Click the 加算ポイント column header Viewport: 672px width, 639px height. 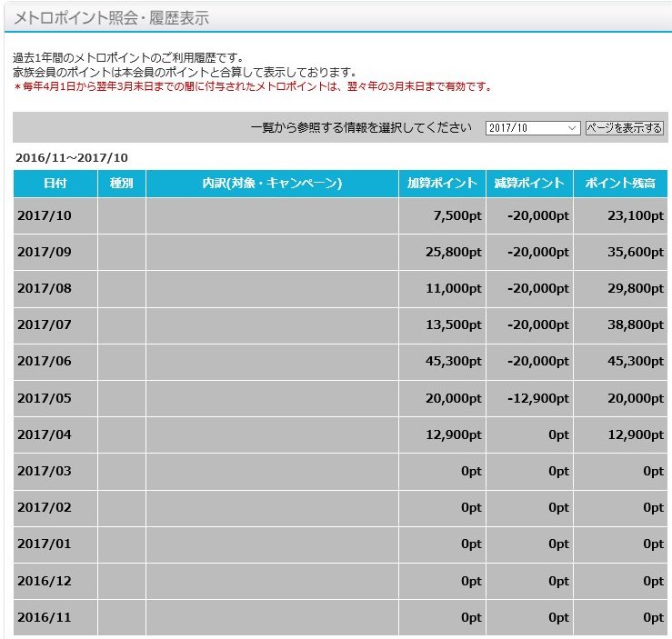(x=442, y=184)
